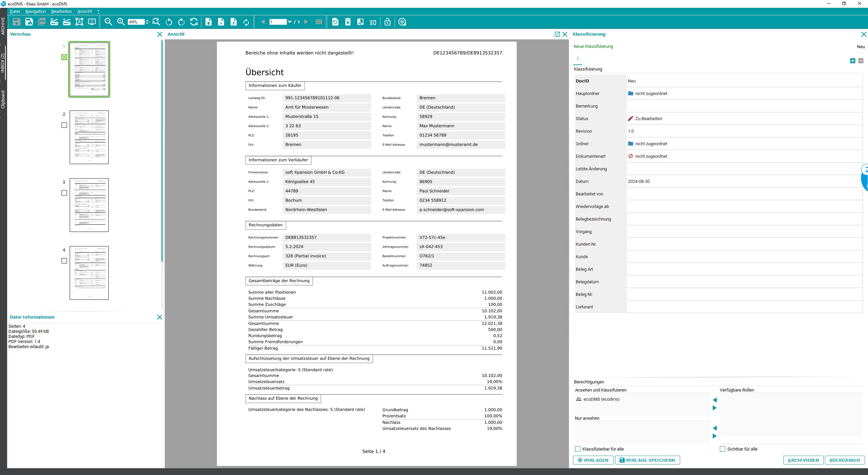Check the page 4 thumbnail checkbox
This screenshot has width=868, height=475.
pos(64,261)
